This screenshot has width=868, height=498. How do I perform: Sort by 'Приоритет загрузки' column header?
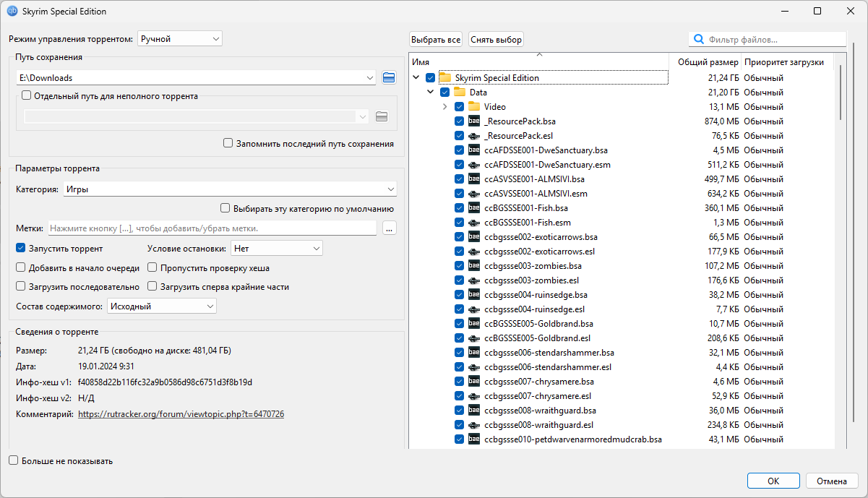[788, 62]
